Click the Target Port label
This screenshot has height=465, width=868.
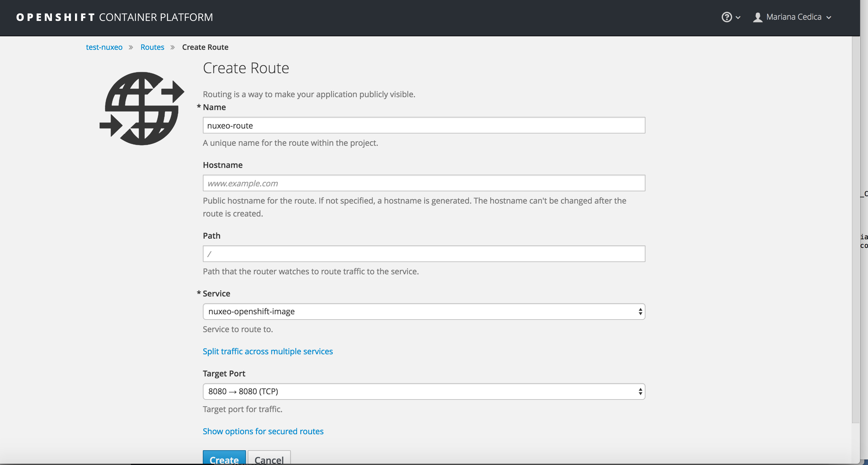pos(224,374)
